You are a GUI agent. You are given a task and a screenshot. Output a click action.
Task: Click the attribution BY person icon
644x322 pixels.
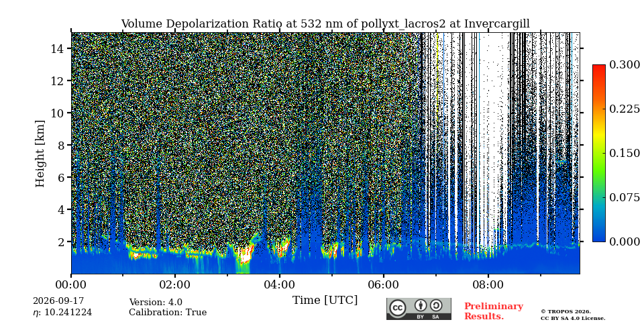click(421, 306)
